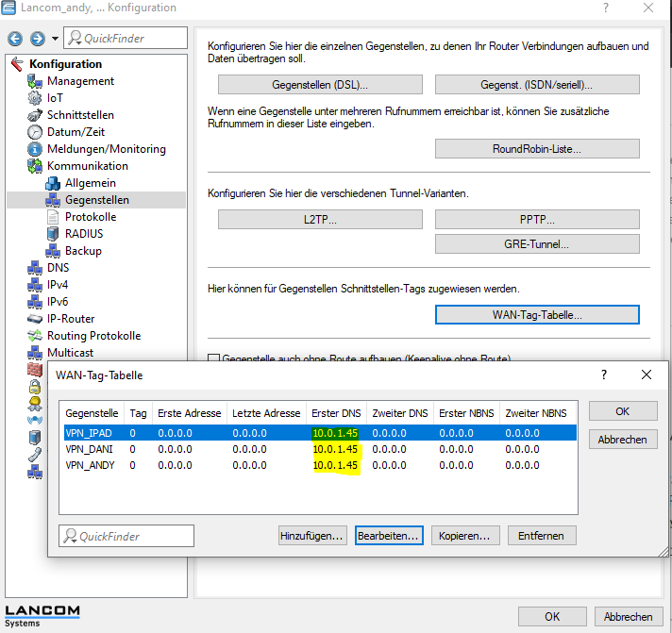The image size is (672, 633).
Task: Click the IP-Router device icon
Action: point(35,319)
